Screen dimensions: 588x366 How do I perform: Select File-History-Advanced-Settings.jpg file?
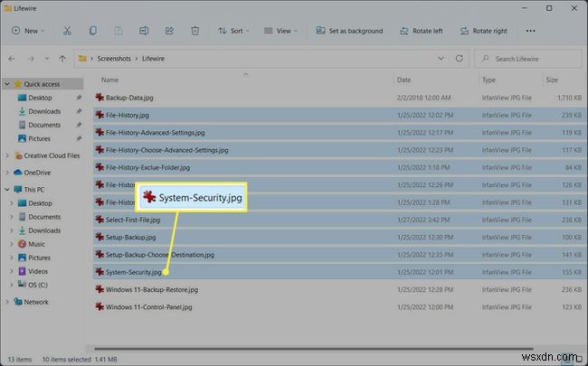point(156,133)
